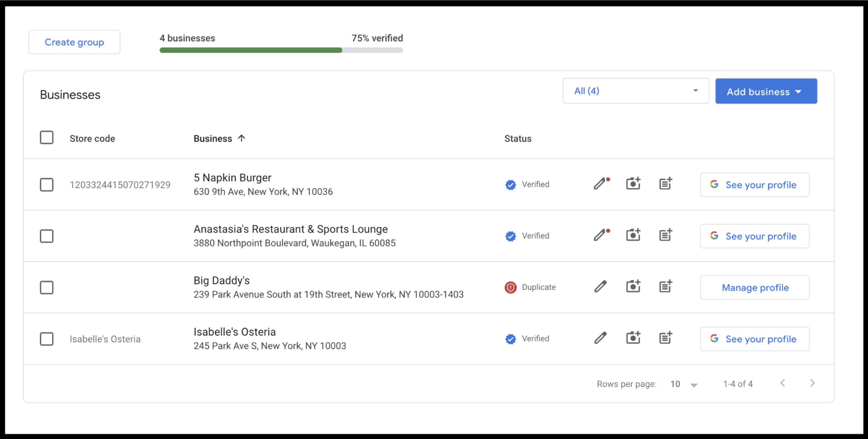The image size is (868, 439).
Task: Click Verified badge icon for Anastasia's Restaurant
Action: tap(511, 236)
